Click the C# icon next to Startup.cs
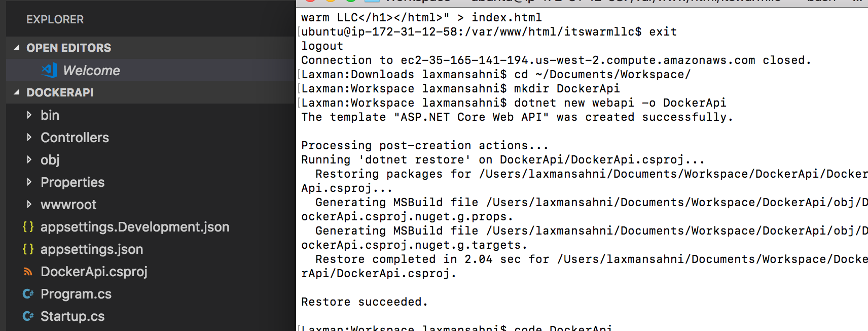Viewport: 868px width, 331px height. (x=29, y=316)
